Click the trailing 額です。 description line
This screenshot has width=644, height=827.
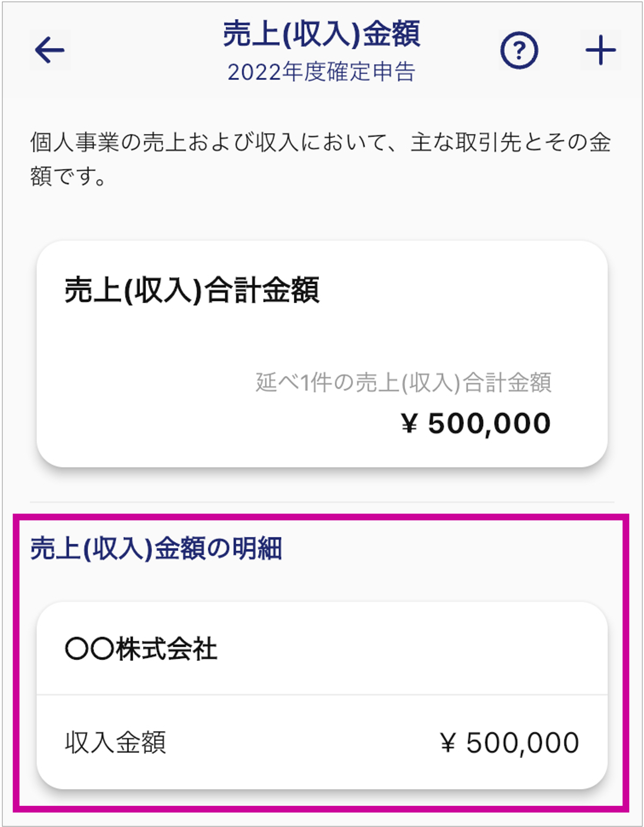point(68,176)
